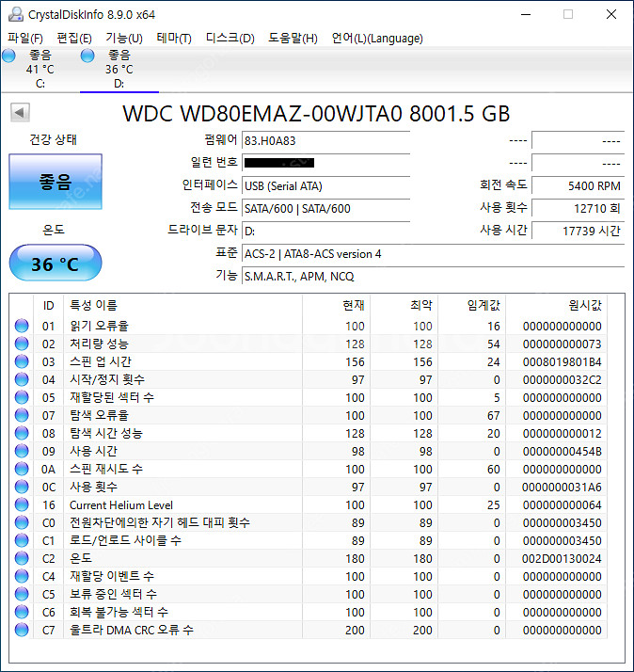634x672 pixels.
Task: Select the C: drive status circle
Action: coord(8,56)
